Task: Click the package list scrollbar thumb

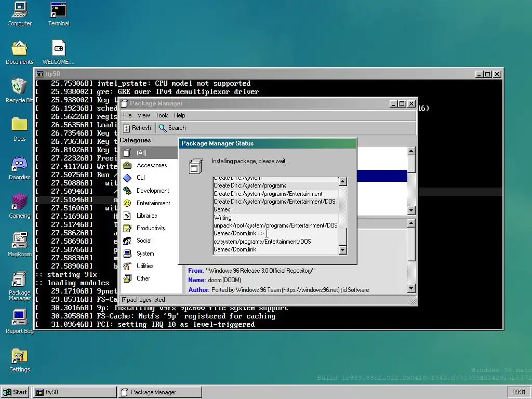Action: (411, 164)
